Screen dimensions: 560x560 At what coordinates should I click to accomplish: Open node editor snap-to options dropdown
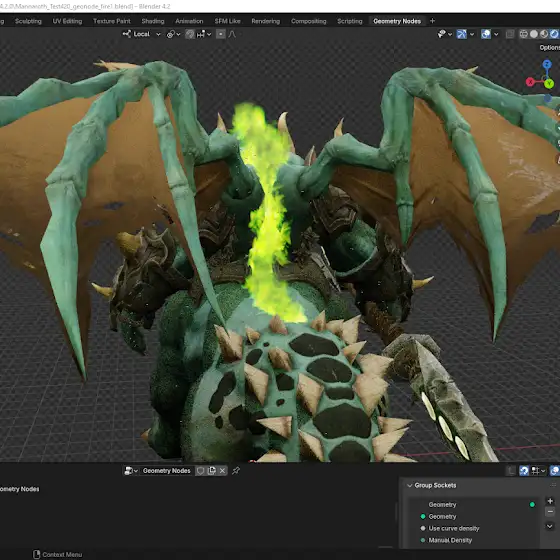tap(538, 471)
